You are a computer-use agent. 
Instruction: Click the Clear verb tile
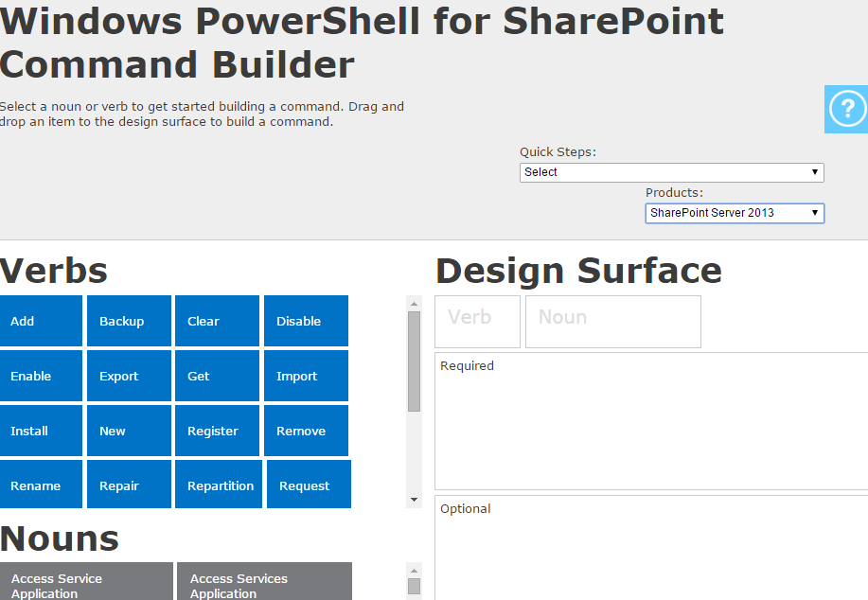click(x=217, y=321)
